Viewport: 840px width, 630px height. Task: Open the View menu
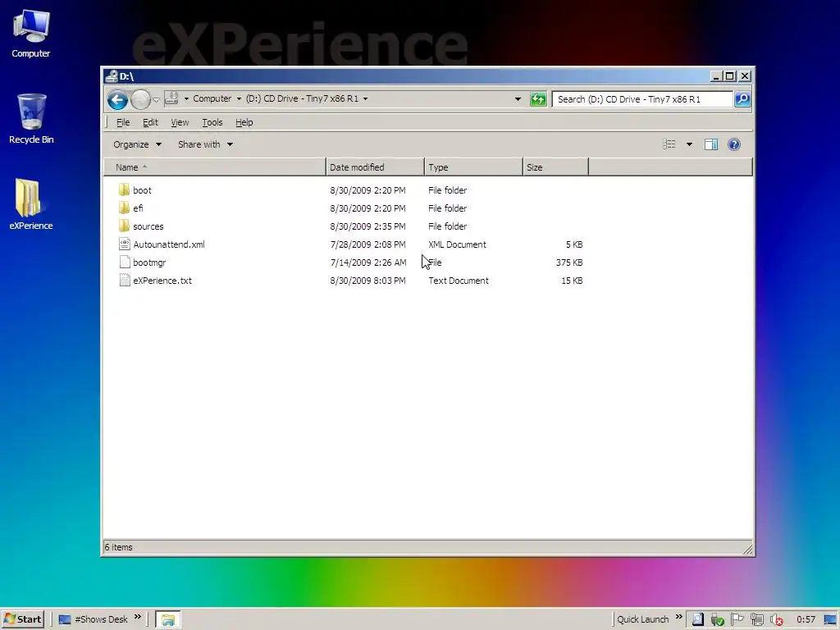click(180, 122)
